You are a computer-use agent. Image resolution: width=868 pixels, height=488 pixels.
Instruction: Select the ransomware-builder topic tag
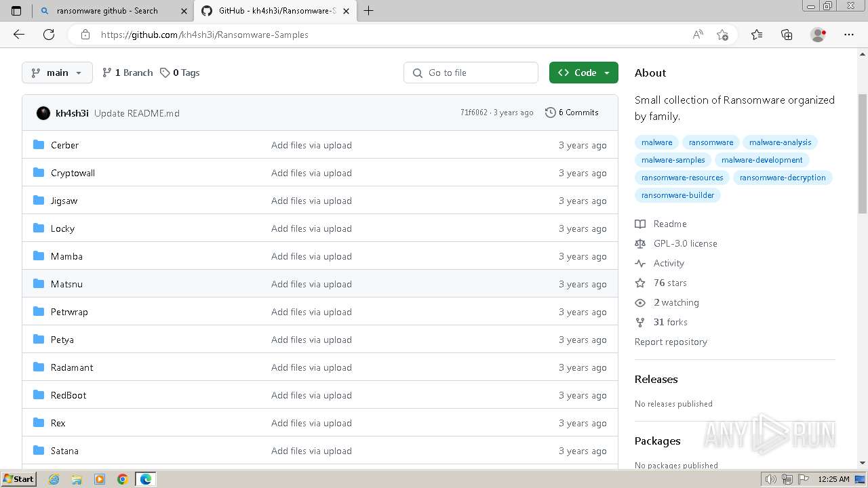pyautogui.click(x=677, y=195)
